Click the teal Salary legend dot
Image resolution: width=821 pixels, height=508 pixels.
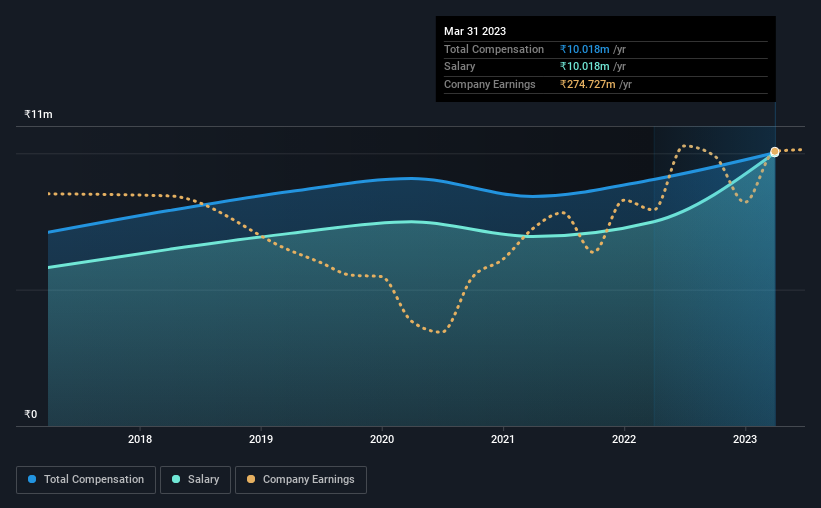(176, 479)
